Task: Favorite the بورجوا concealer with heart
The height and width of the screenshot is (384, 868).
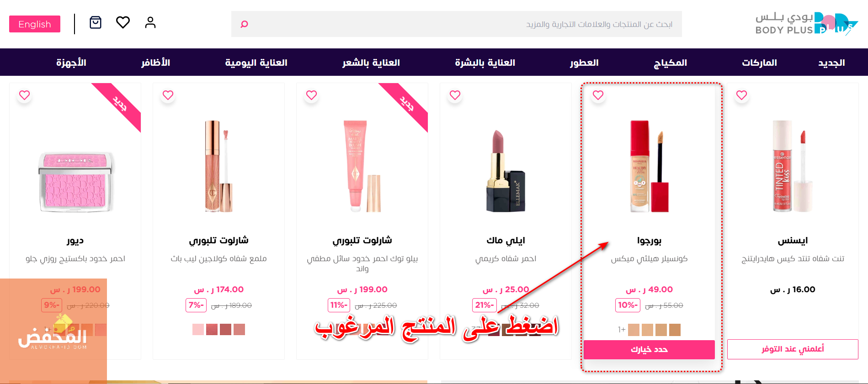Action: [598, 95]
